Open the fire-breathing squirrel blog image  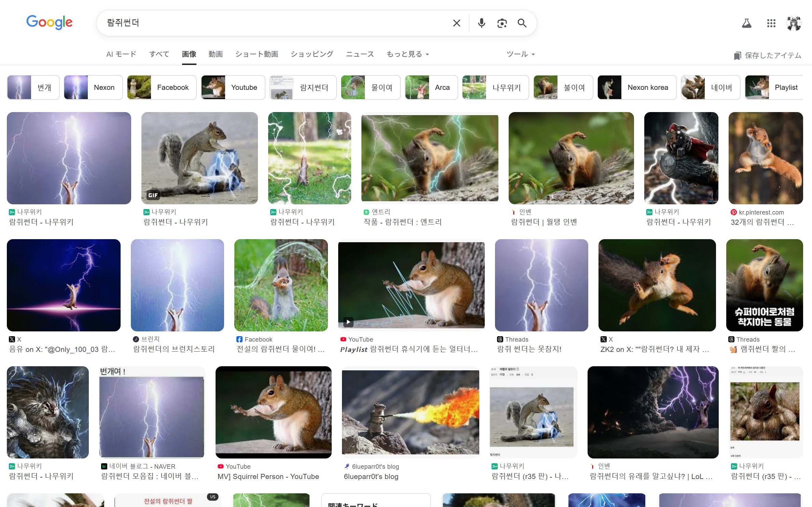click(x=410, y=412)
